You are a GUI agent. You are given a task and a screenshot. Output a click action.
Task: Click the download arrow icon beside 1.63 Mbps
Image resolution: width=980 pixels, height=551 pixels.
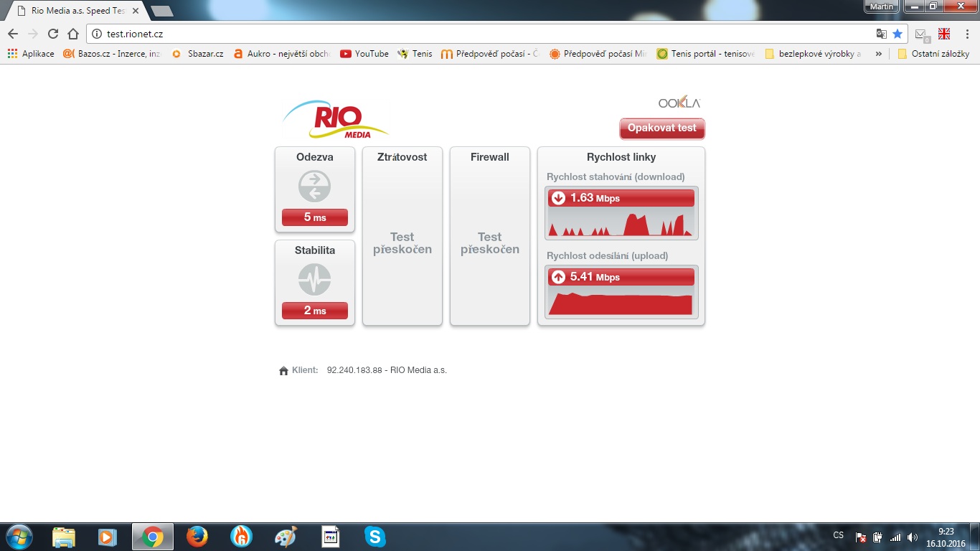(x=559, y=198)
